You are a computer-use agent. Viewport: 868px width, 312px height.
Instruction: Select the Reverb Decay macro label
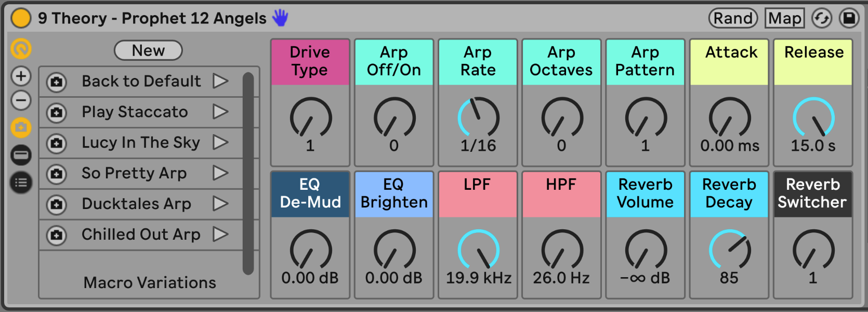pos(729,194)
